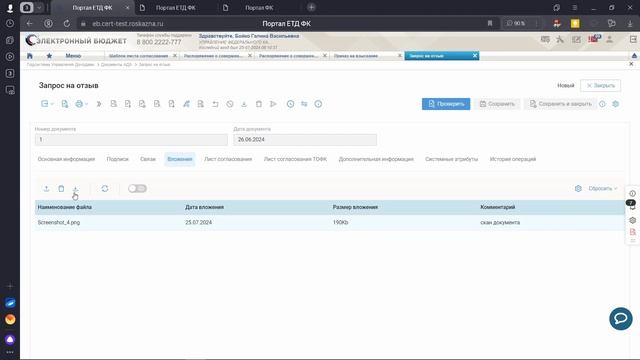
Task: Sort by Дата вложения column header
Action: coord(204,207)
